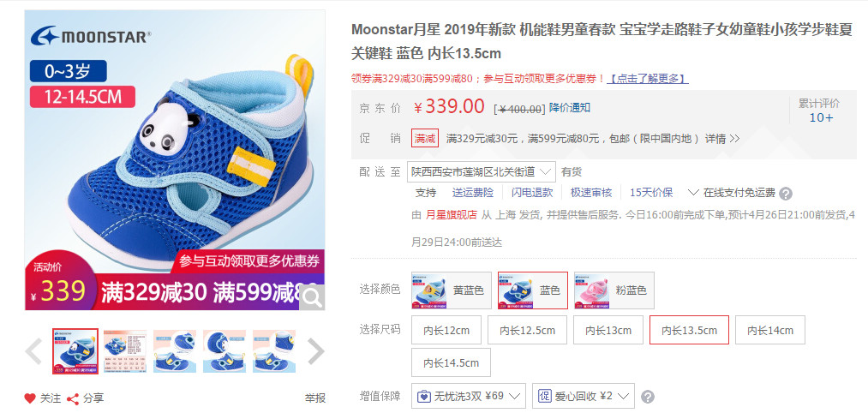Click the question mark icon beside 爱心回收

click(647, 397)
